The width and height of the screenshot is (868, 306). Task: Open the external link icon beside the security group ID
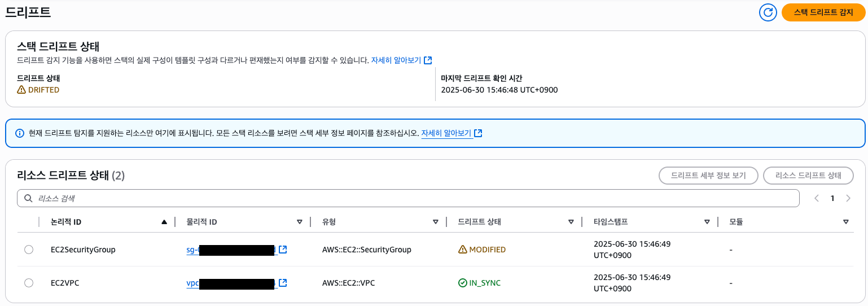283,250
